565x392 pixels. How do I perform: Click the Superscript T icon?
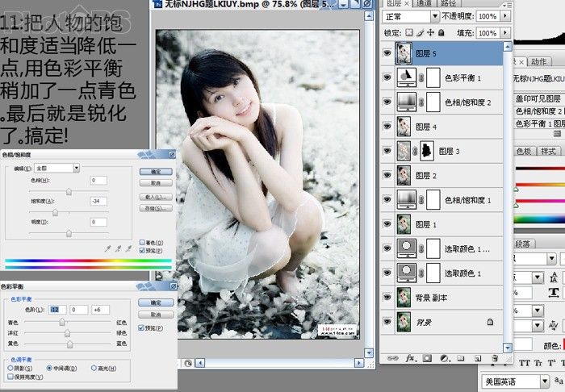point(551,363)
